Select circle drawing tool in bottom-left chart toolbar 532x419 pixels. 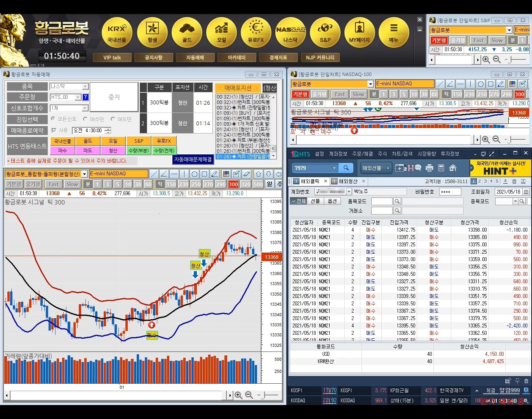pyautogui.click(x=195, y=174)
